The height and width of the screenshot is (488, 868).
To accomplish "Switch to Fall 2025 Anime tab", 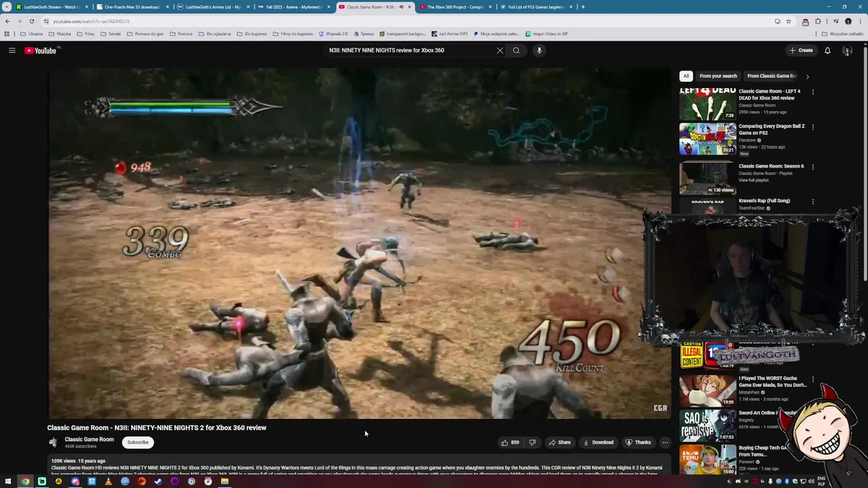I will pos(293,7).
